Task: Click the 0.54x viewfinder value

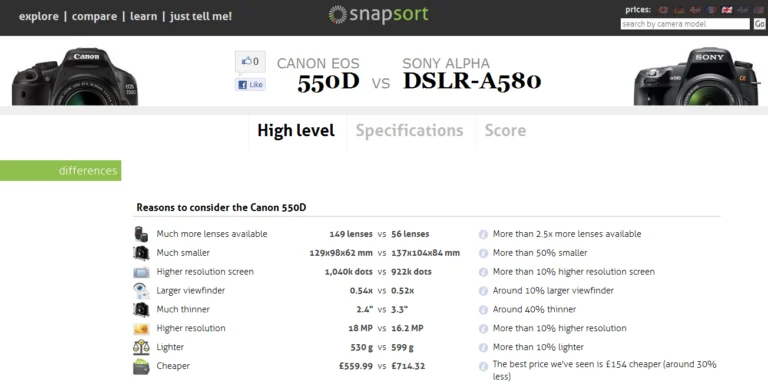Action: (361, 290)
